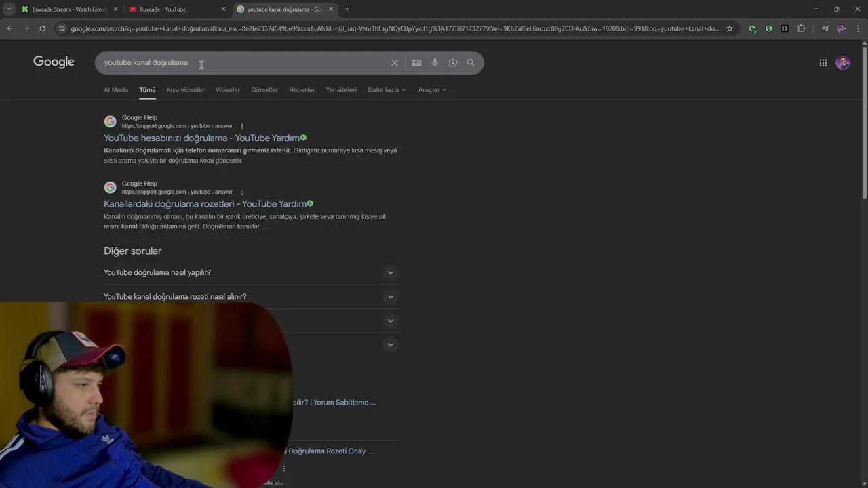Click the favicon of the second Google Help result
This screenshot has width=868, height=488.
[110, 187]
